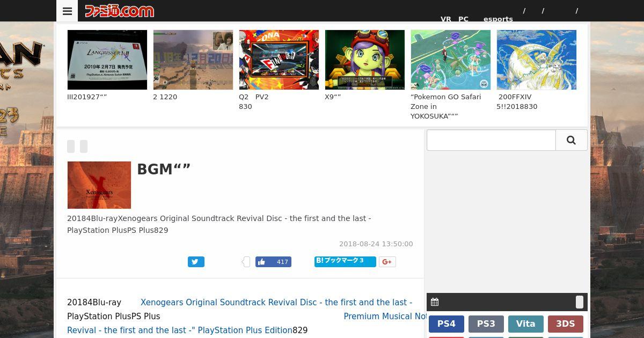Open the Persona Q2 PV2 thumbnail

279,60
